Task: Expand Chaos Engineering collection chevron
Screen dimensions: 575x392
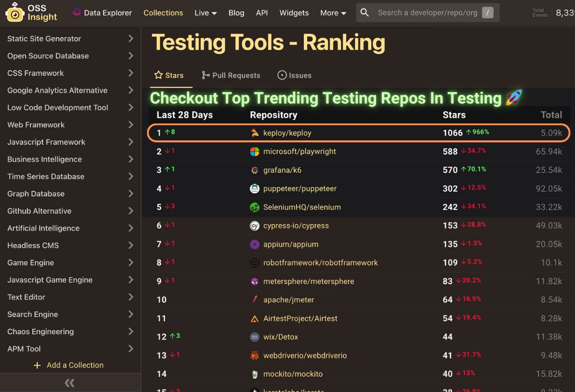Action: click(x=131, y=332)
